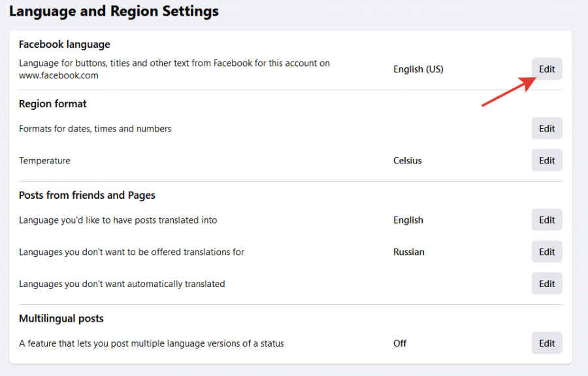Click the Russian language value

(x=409, y=252)
